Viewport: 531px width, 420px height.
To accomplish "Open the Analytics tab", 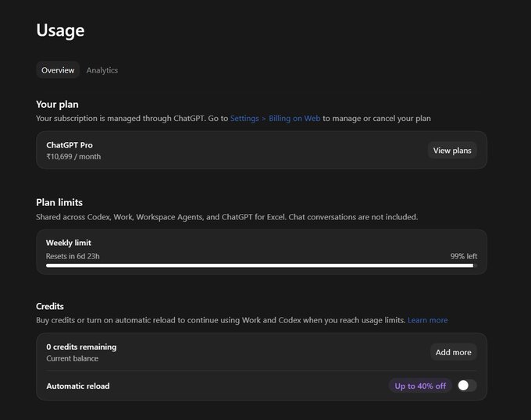I will pos(102,70).
